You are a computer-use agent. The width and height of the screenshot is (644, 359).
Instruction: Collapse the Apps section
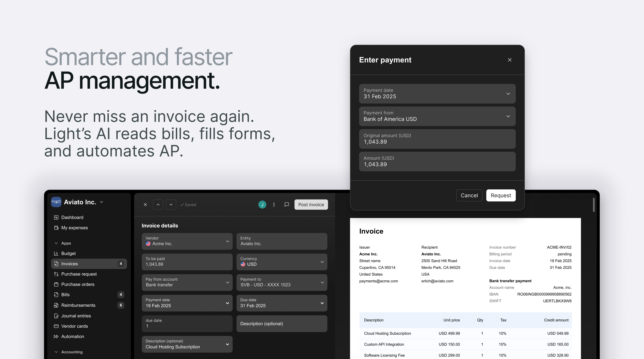[x=56, y=243]
